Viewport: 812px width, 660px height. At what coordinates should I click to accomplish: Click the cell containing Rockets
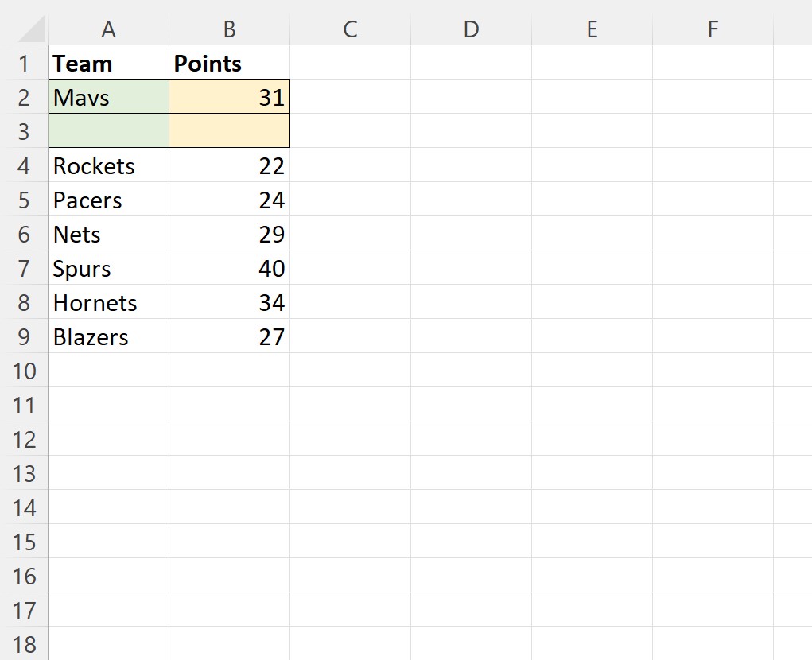tap(108, 165)
